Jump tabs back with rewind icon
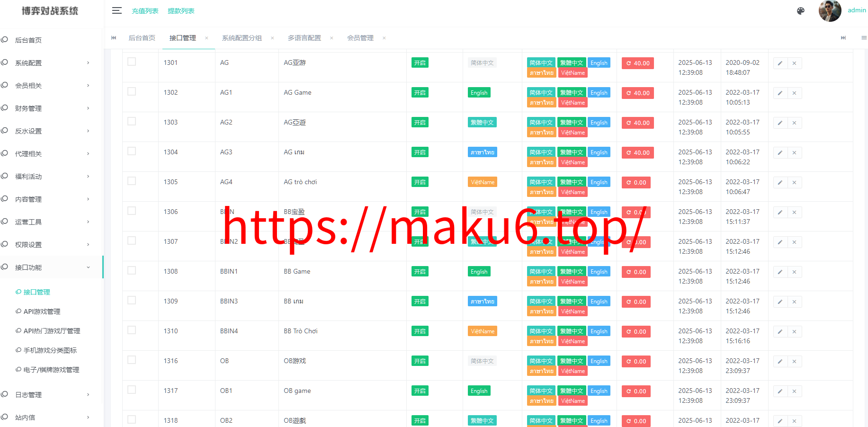The image size is (868, 427). 114,38
